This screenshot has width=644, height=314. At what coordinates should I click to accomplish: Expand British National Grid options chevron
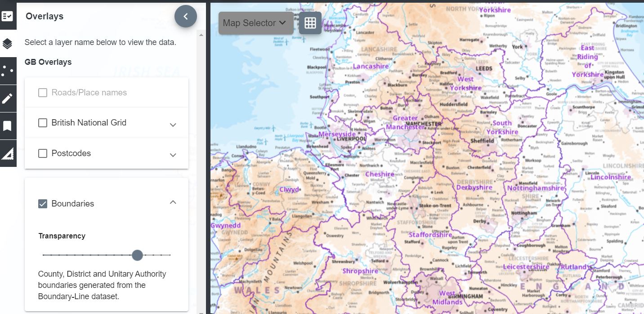coord(173,125)
